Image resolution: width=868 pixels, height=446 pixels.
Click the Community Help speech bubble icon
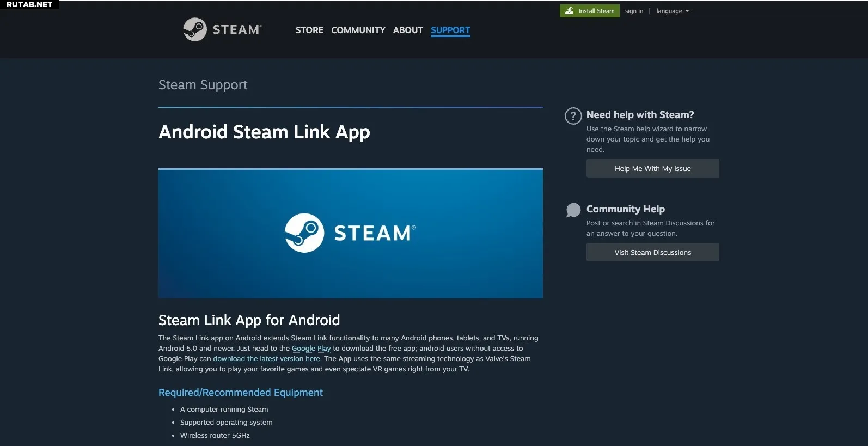(x=573, y=210)
